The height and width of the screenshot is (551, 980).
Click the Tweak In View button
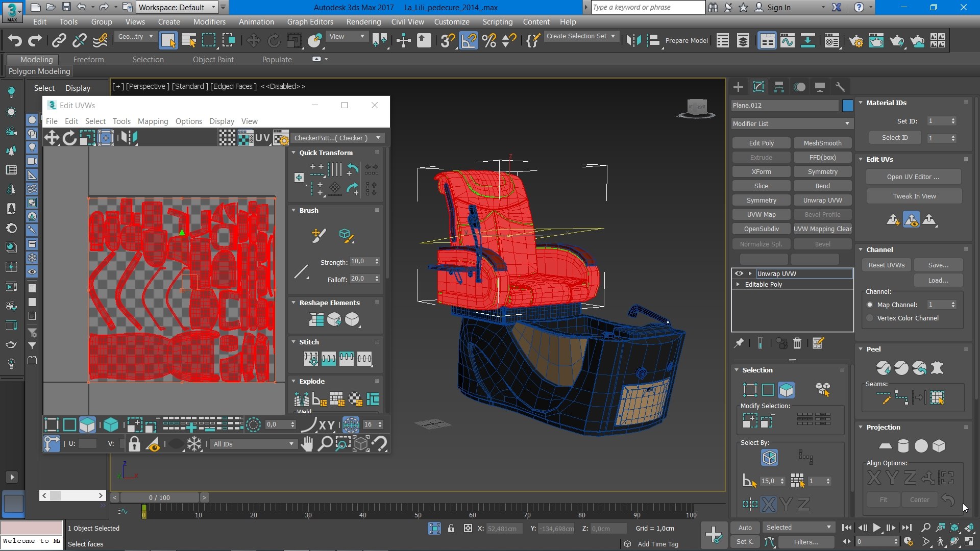[914, 196]
